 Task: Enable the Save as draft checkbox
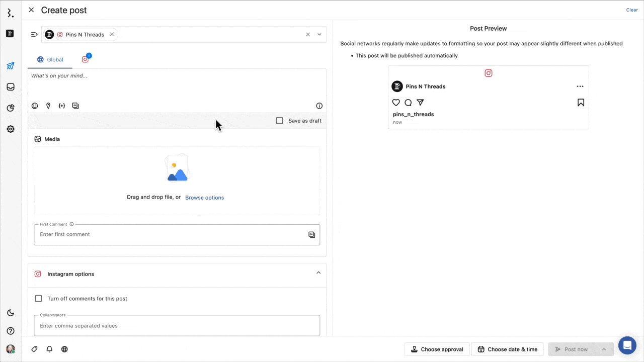point(279,121)
